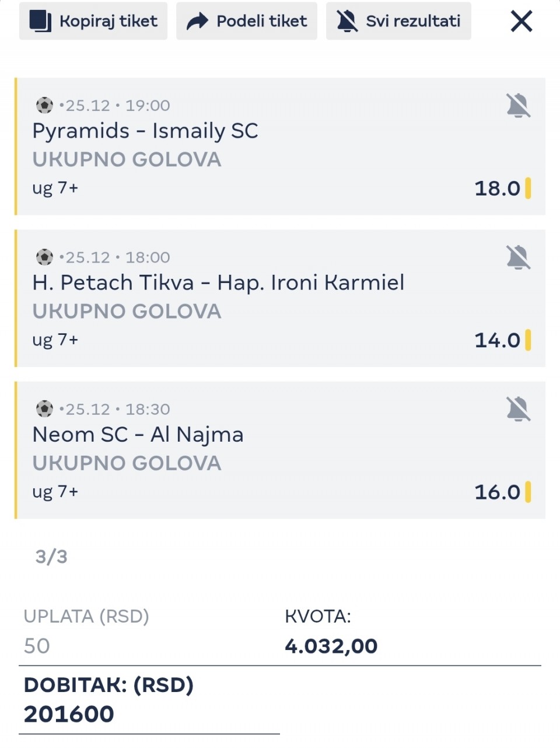Click the share arrow icon
The width and height of the screenshot is (560, 748).
click(197, 22)
